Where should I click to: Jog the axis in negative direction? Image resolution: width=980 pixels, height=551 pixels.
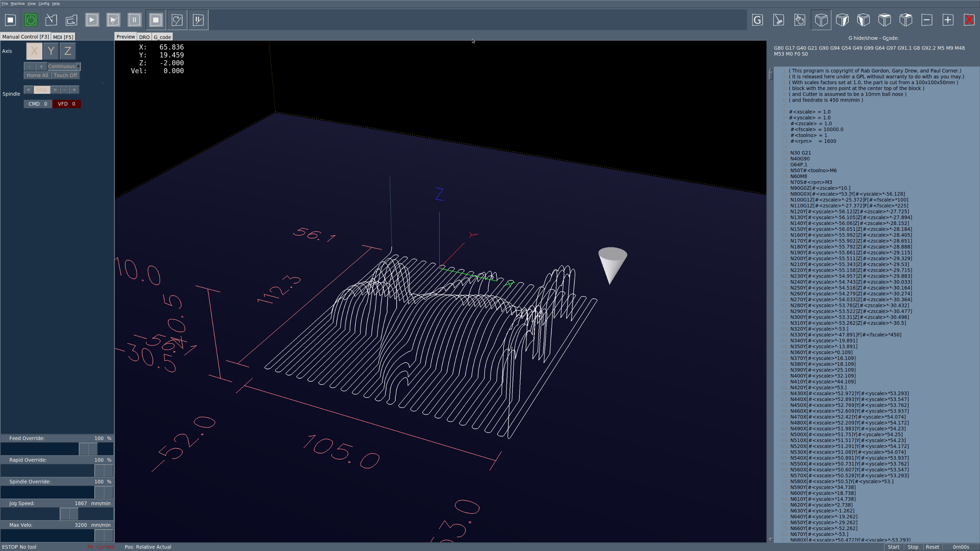(29, 66)
